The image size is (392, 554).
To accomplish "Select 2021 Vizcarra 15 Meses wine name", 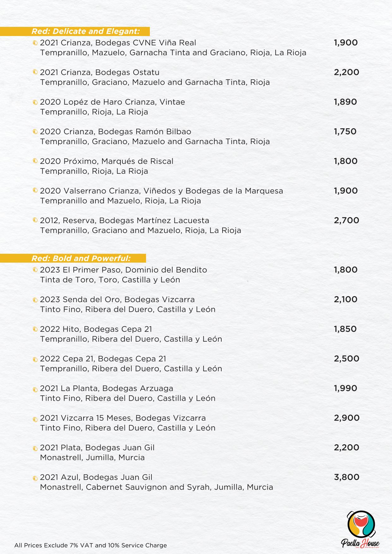I will pos(123,418).
